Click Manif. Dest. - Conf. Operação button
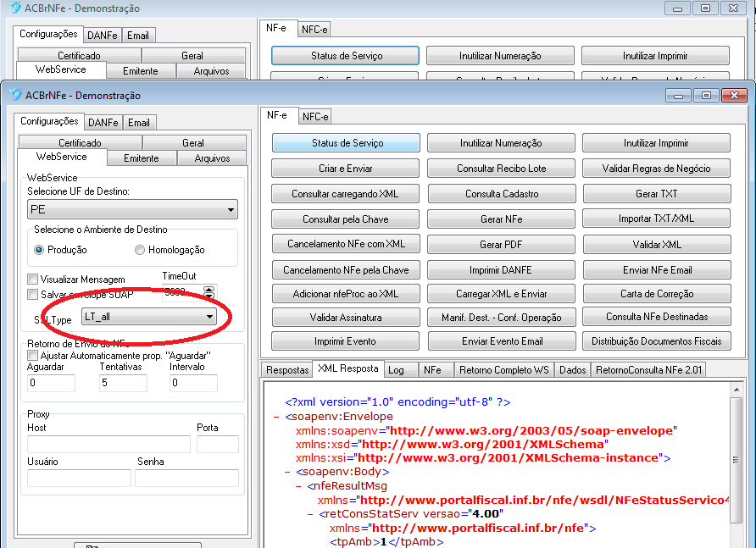This screenshot has width=756, height=548. click(502, 317)
